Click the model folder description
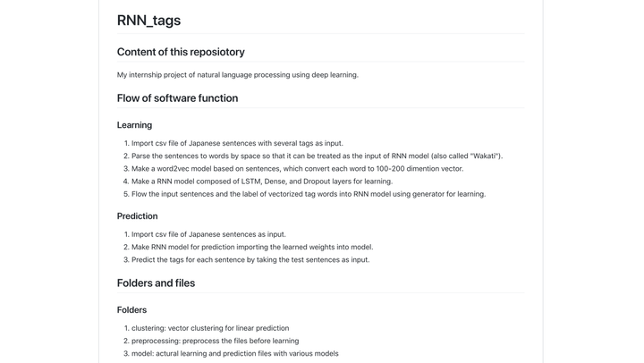Viewport: 644px width, 363px height. pos(234,353)
